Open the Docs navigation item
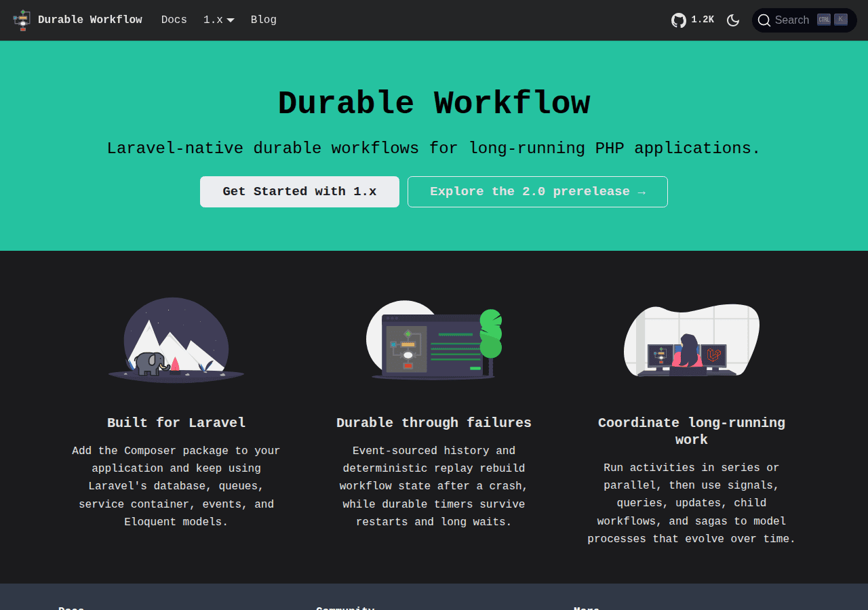This screenshot has width=868, height=610. 174,20
